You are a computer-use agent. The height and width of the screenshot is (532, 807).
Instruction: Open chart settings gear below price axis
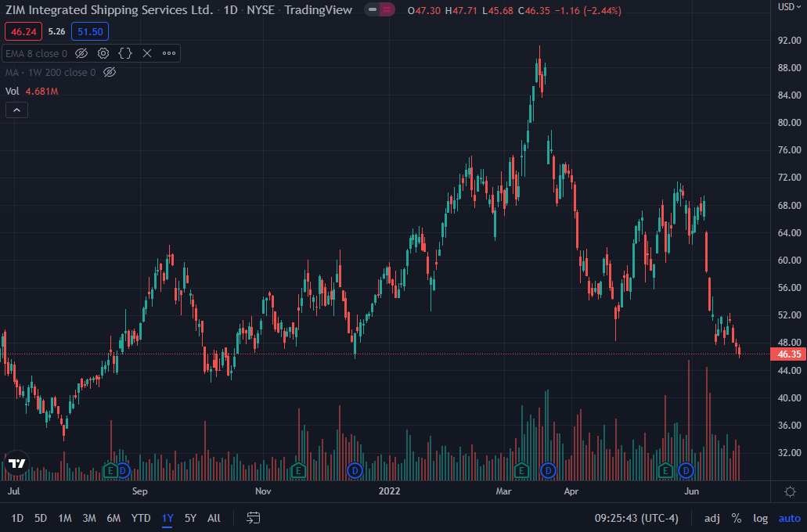click(x=790, y=491)
